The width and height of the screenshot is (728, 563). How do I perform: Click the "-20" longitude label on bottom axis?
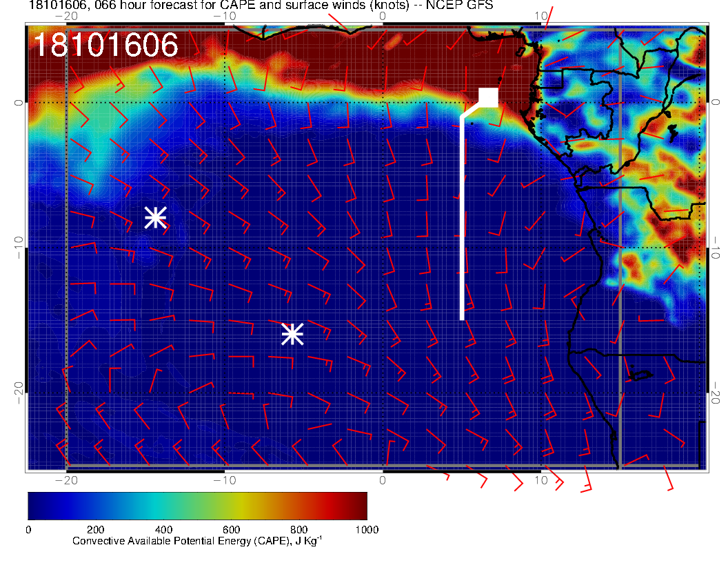pyautogui.click(x=65, y=480)
